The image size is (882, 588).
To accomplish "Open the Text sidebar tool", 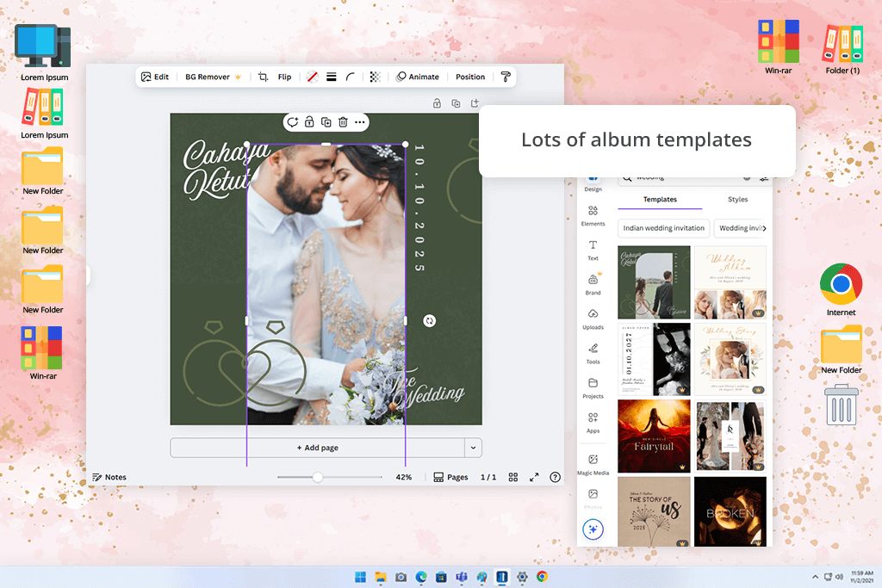I will [593, 251].
